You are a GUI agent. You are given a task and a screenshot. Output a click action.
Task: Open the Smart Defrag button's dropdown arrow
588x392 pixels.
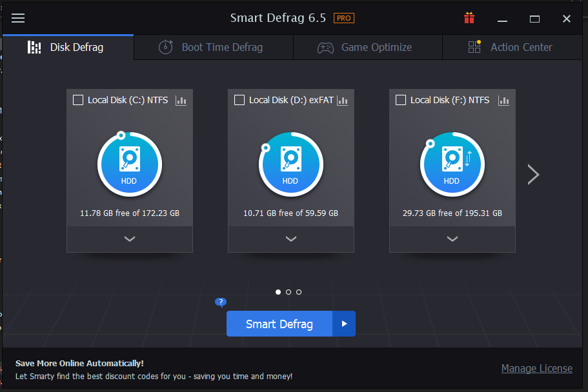pyautogui.click(x=344, y=324)
